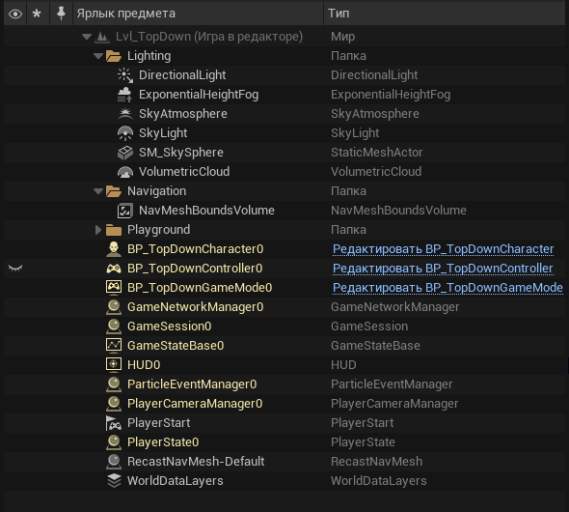This screenshot has height=512, width=569.
Task: Select the HUD0 label
Action: pos(144,365)
